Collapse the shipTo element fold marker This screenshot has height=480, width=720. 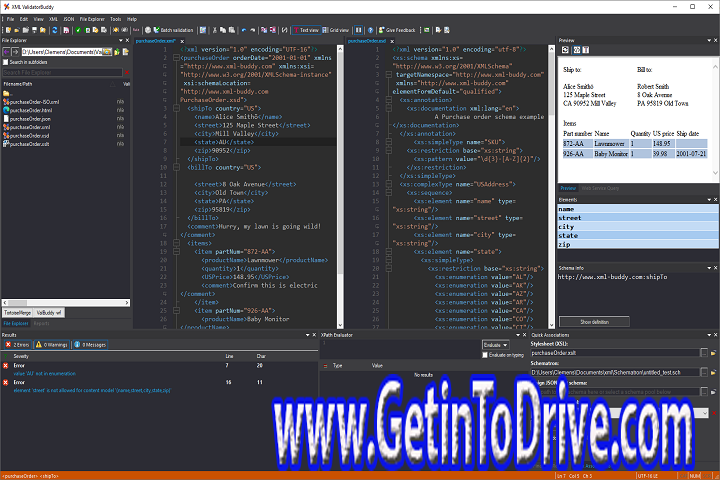[x=176, y=108]
